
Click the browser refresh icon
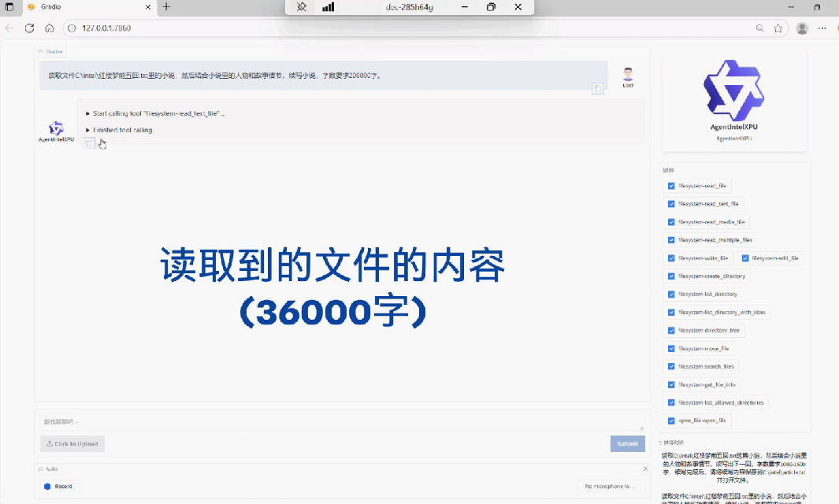click(29, 28)
